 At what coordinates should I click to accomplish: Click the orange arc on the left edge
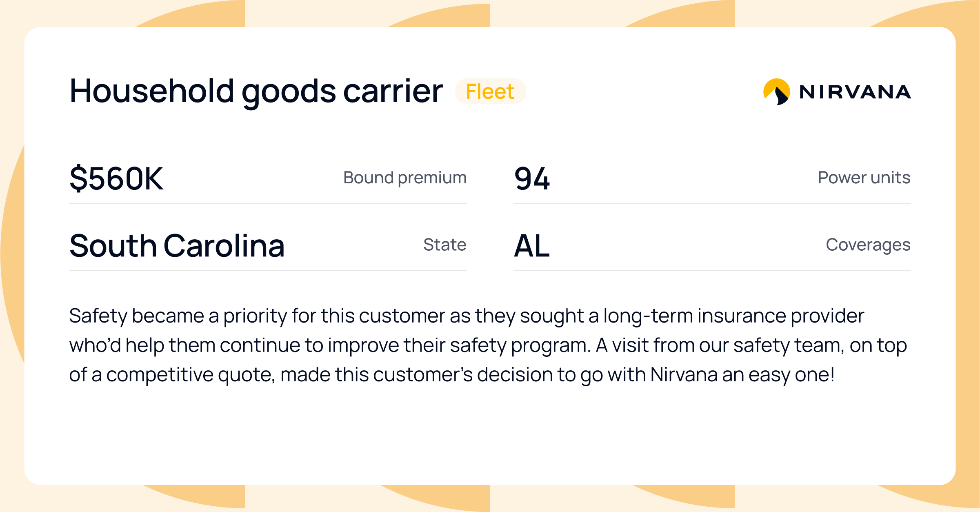(x=12, y=253)
